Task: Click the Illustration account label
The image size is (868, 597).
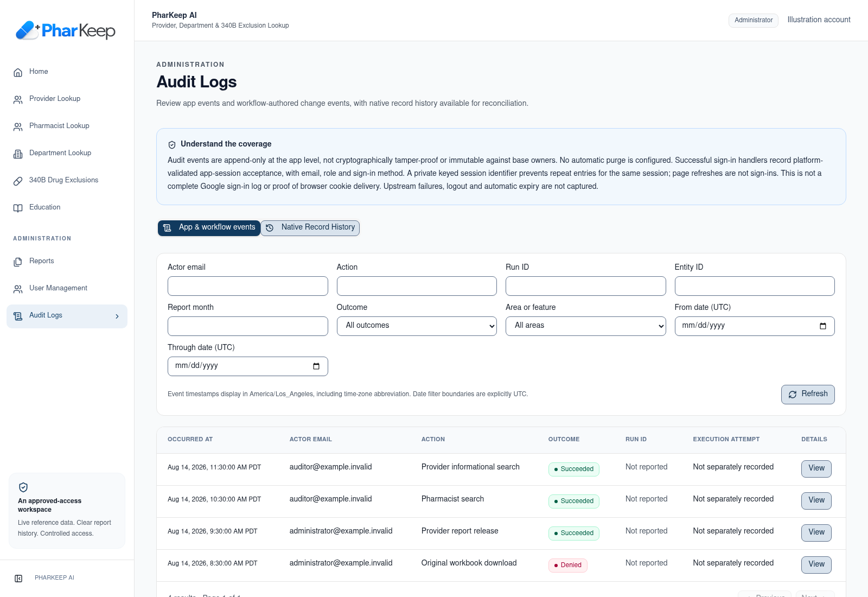Action: click(x=819, y=20)
